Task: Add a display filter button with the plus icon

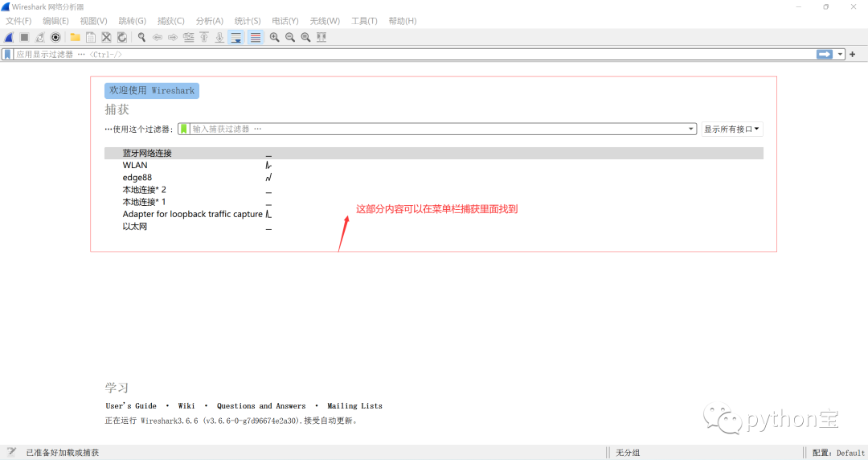Action: pyautogui.click(x=853, y=55)
